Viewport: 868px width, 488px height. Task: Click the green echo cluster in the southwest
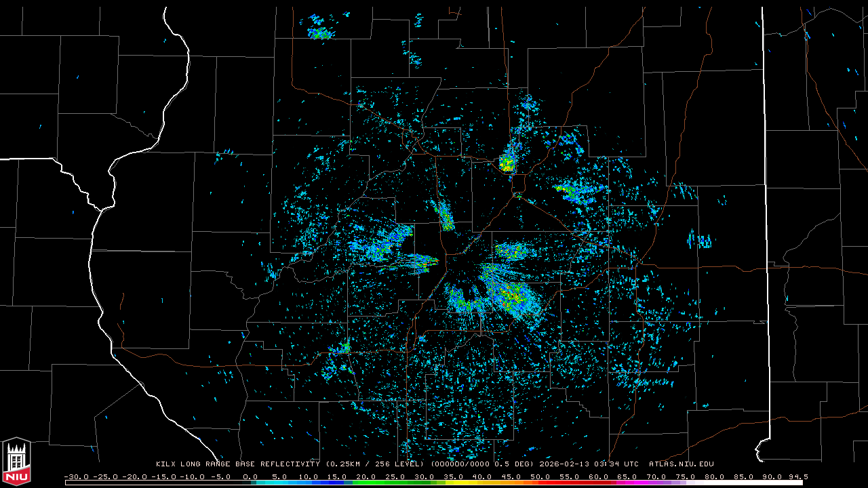click(x=344, y=349)
